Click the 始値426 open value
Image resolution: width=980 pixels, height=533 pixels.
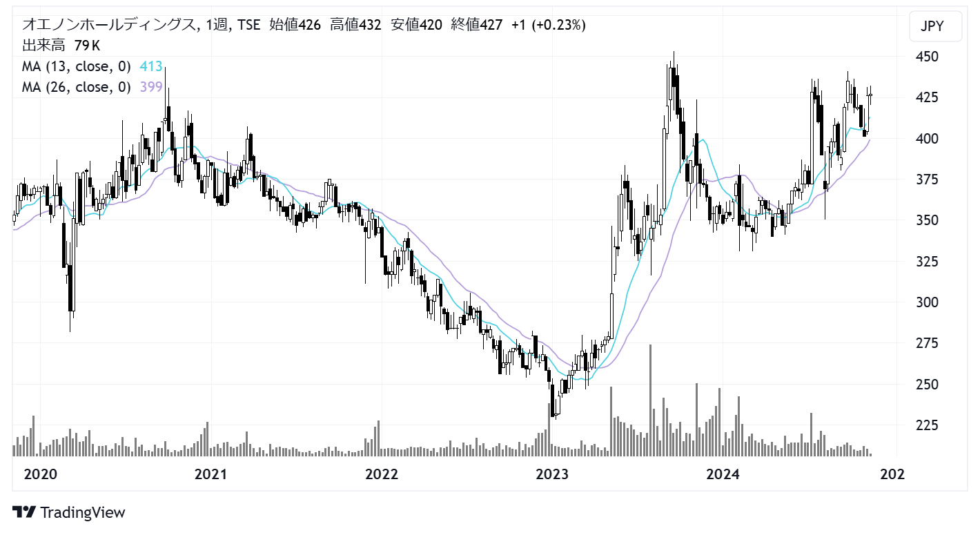[x=295, y=25]
